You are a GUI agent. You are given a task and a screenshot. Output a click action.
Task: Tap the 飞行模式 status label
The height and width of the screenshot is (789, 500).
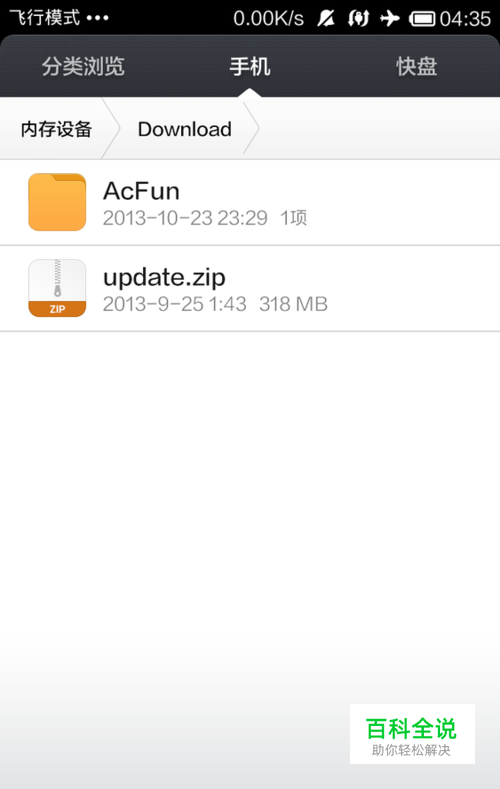[x=45, y=18]
